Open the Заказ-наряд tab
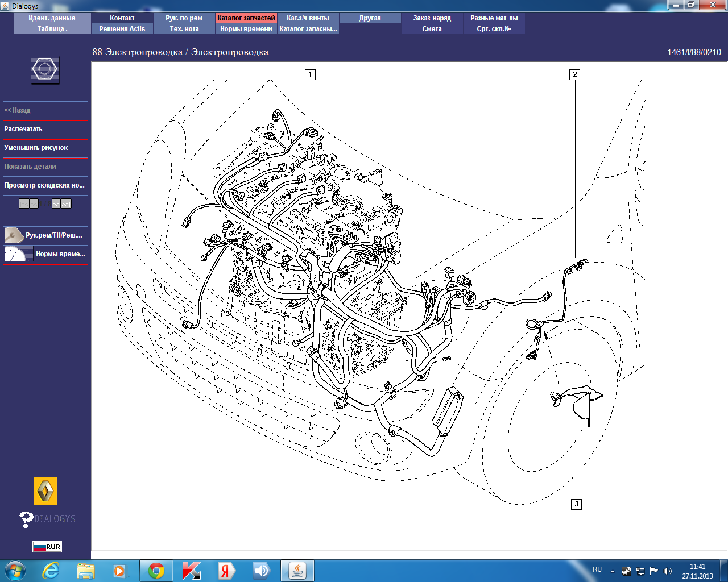Screen dimensions: 728x582 [432, 18]
